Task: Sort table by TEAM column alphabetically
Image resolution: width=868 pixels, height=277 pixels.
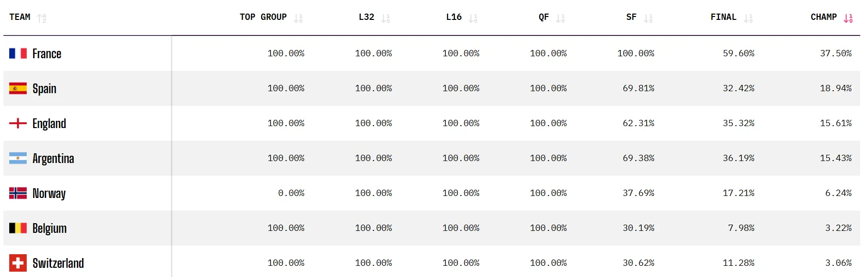Action: [42, 18]
